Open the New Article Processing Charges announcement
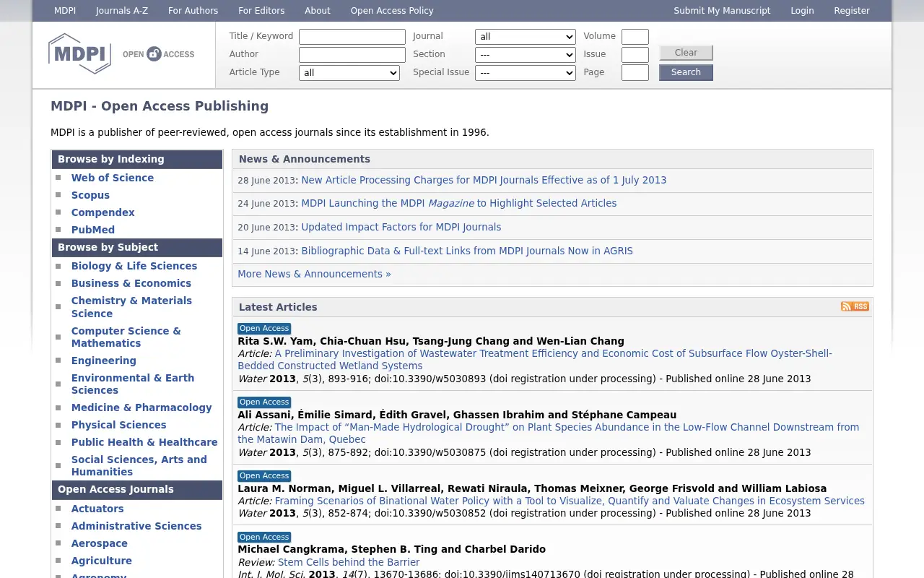The image size is (924, 578). (484, 180)
